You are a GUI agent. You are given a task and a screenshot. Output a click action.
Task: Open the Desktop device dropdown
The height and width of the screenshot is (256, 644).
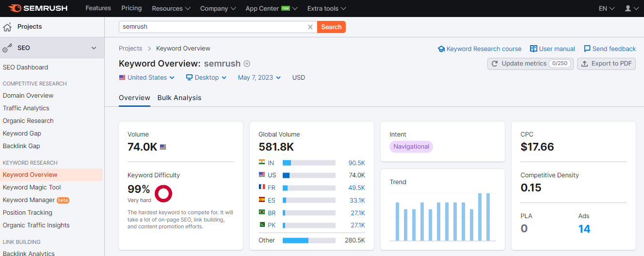click(206, 78)
